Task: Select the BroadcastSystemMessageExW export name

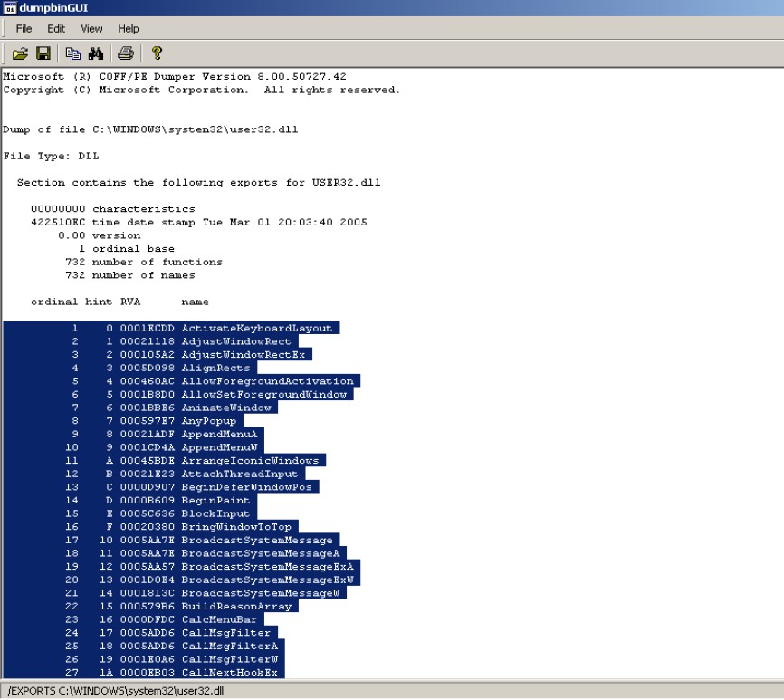Action: [x=267, y=580]
